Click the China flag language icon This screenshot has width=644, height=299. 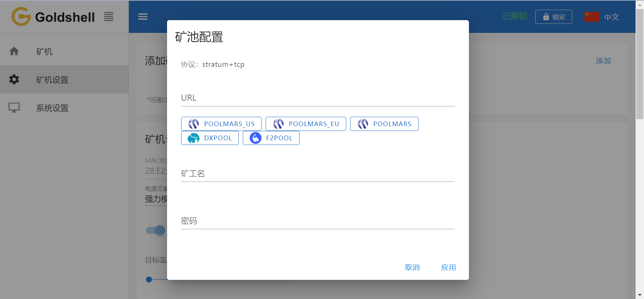click(x=592, y=17)
